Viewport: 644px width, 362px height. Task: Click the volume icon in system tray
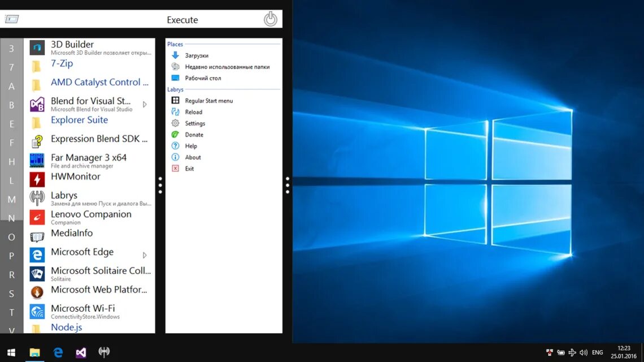point(584,352)
